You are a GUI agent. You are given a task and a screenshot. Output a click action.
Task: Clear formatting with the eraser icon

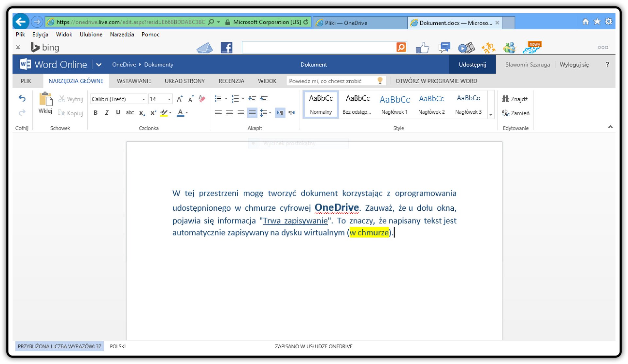202,99
